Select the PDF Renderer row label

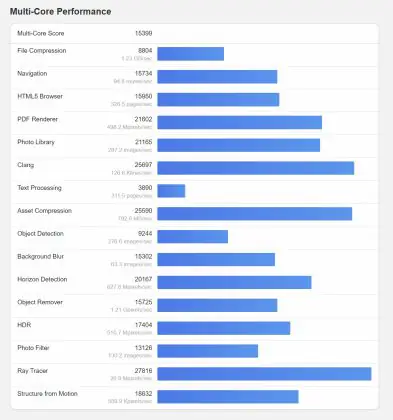(37, 119)
